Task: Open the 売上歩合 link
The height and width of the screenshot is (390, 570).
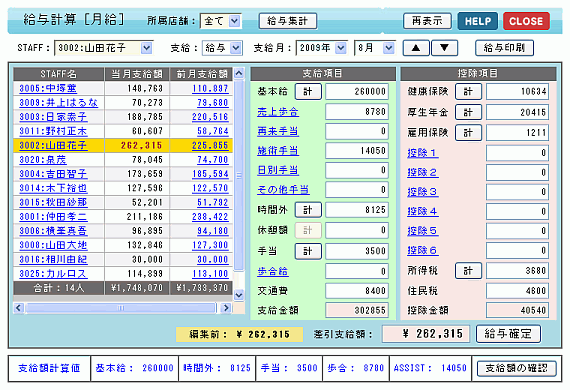Action: coord(278,112)
